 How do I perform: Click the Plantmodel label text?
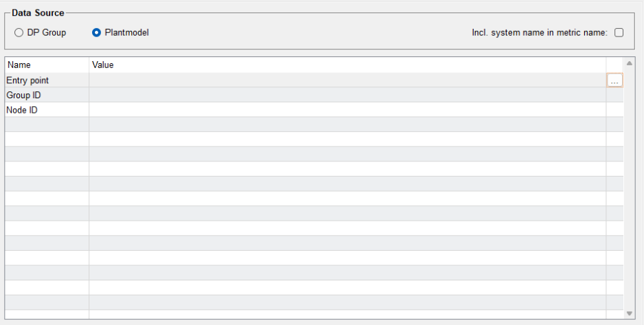[126, 32]
